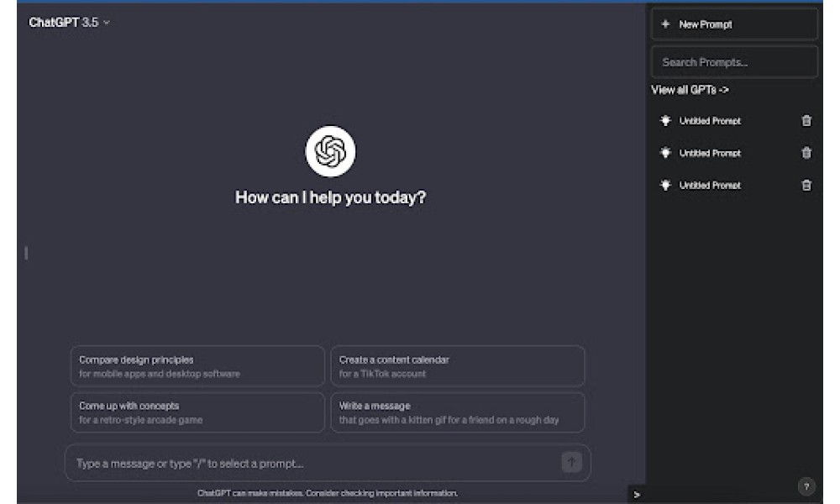Screen dimensions: 840x504
Task: Click the How can I help you today heading
Action: (330, 197)
